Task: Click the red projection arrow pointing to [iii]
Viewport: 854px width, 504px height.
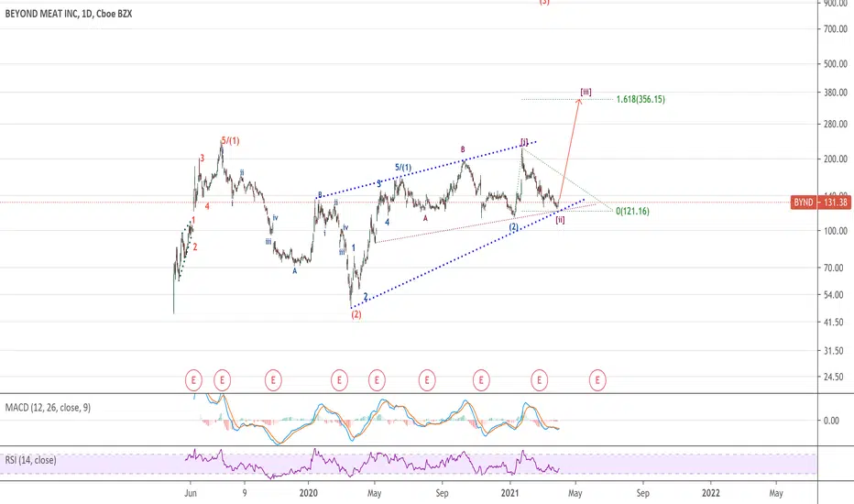Action: (x=570, y=152)
